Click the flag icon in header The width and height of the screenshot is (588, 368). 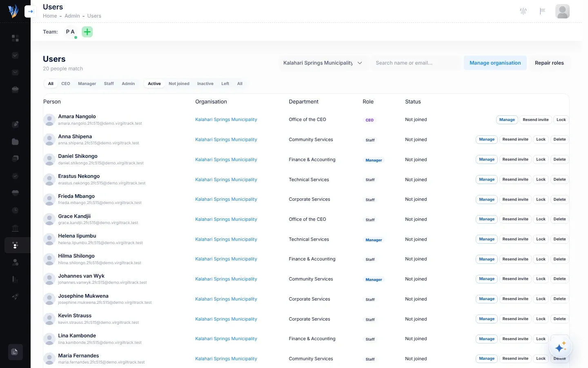click(x=542, y=11)
